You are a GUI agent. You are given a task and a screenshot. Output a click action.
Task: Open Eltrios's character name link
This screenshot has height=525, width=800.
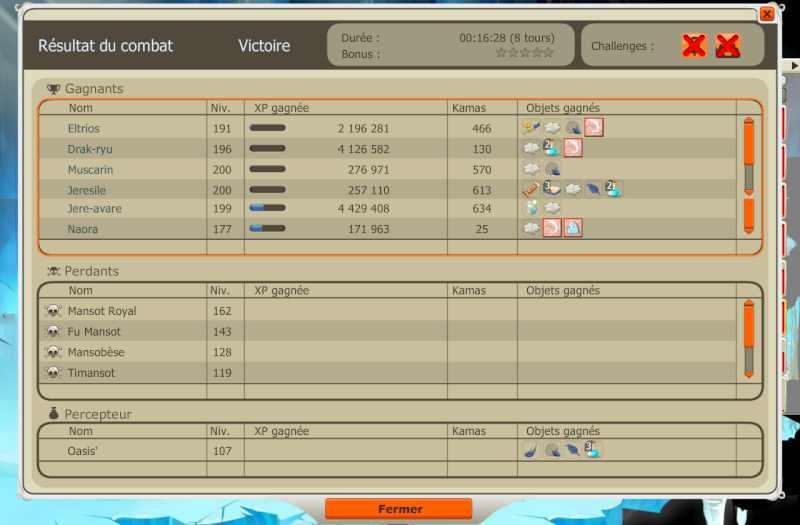point(84,129)
